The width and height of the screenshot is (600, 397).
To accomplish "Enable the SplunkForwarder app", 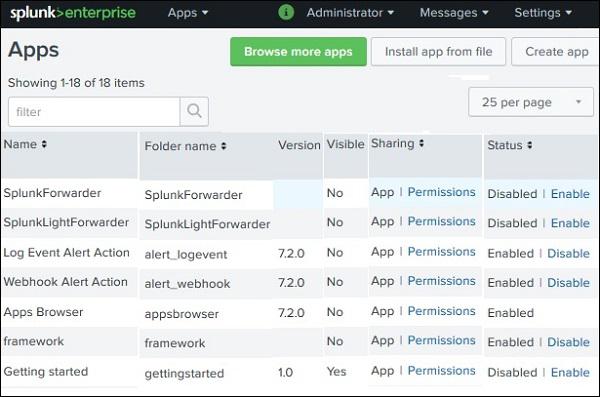I will [570, 194].
